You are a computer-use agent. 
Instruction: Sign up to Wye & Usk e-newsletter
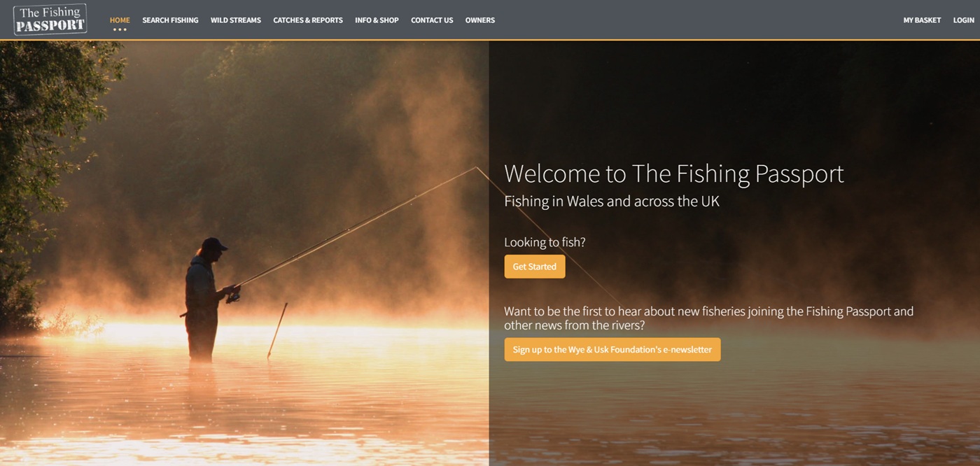click(612, 350)
